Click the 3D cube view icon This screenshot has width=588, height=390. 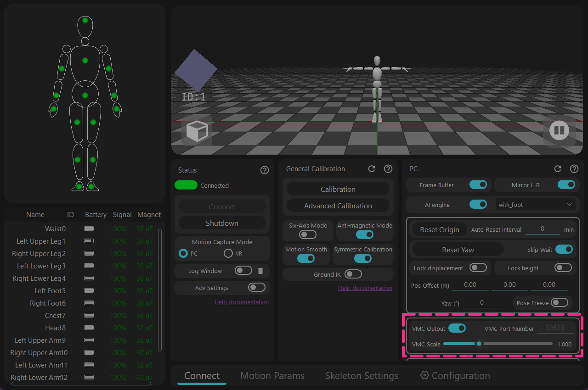[197, 131]
